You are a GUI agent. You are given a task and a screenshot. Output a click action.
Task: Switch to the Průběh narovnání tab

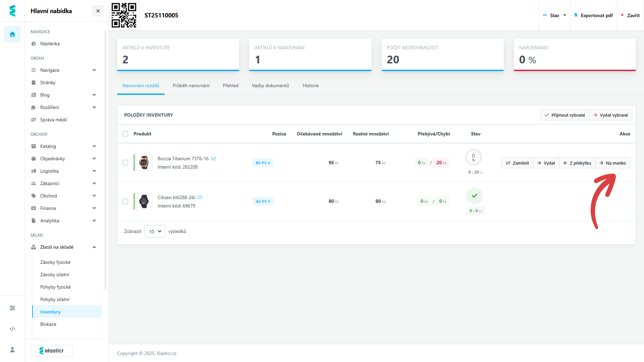(x=191, y=85)
